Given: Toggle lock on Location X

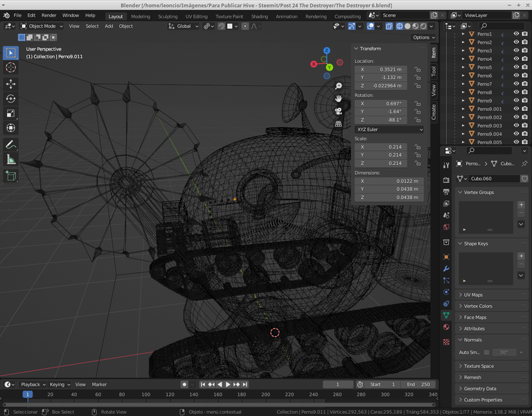Looking at the screenshot, I should (418, 69).
